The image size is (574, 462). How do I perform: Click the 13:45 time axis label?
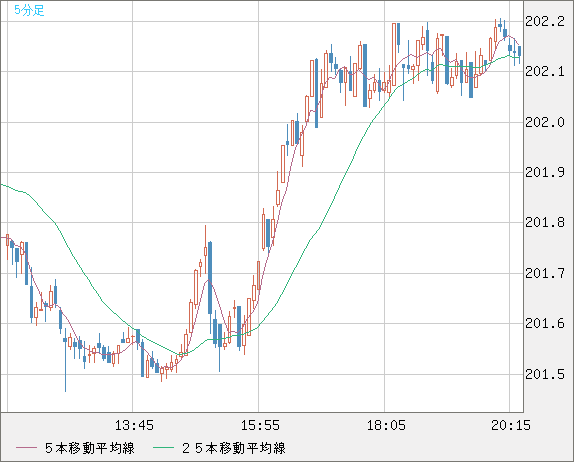pos(134,425)
